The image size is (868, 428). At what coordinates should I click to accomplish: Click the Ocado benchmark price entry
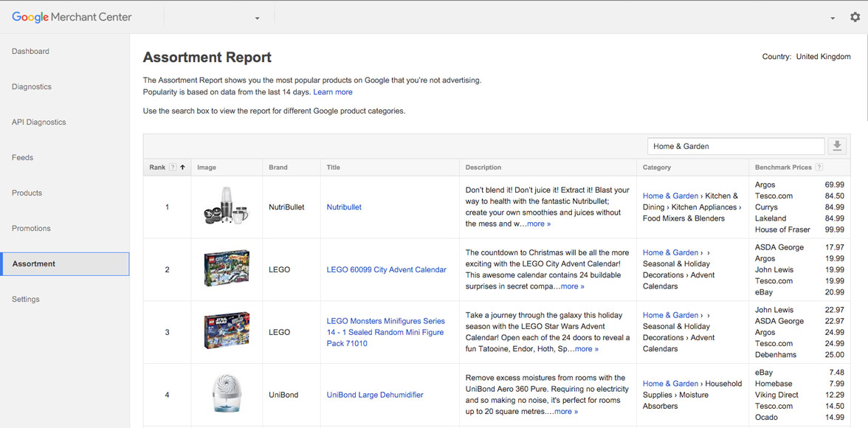(799, 418)
